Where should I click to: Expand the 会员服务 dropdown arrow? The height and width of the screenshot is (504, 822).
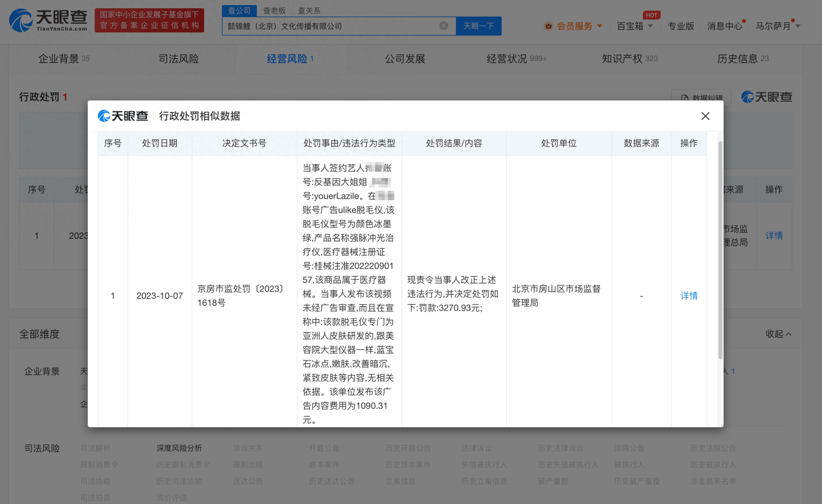(x=600, y=26)
